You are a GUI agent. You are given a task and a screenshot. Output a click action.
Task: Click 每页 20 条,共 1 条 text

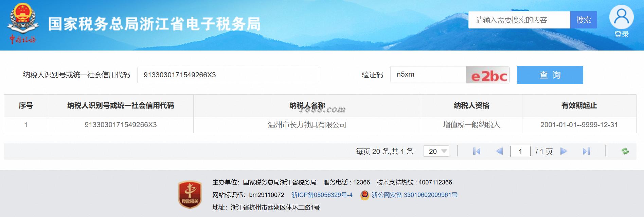tap(384, 151)
